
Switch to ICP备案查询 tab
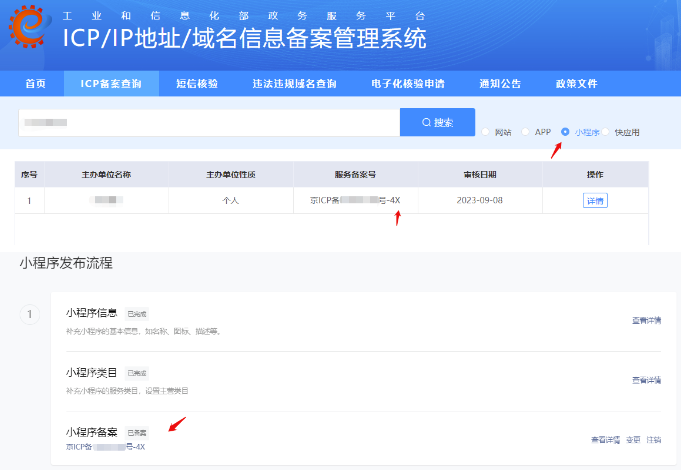click(x=111, y=84)
